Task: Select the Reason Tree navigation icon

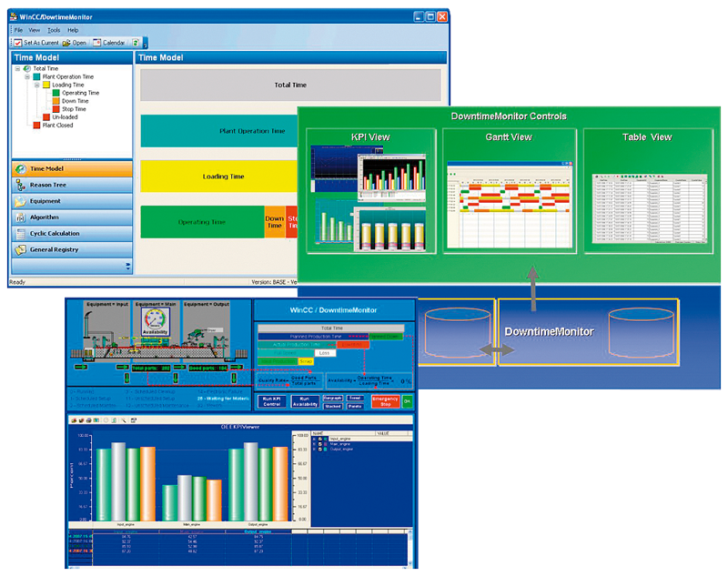Action: 20,186
